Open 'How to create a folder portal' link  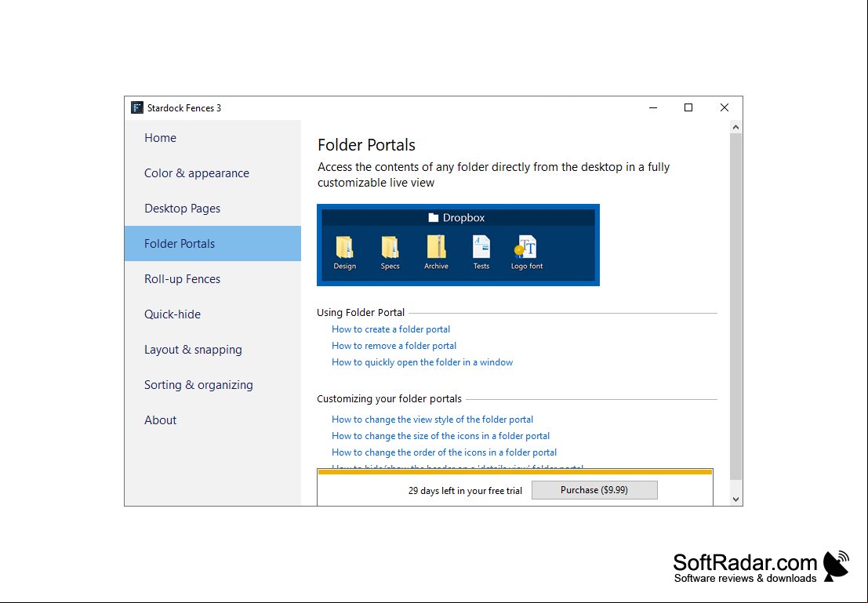(390, 329)
